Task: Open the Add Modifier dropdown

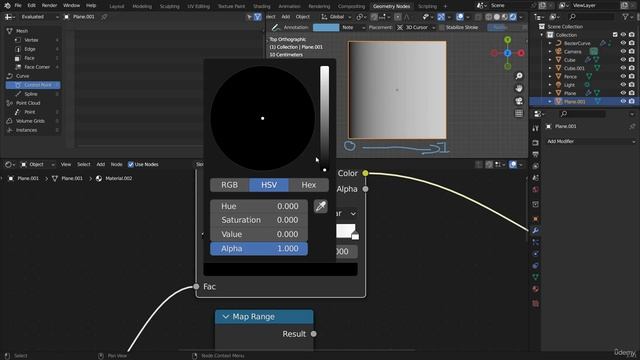Action: (591, 141)
